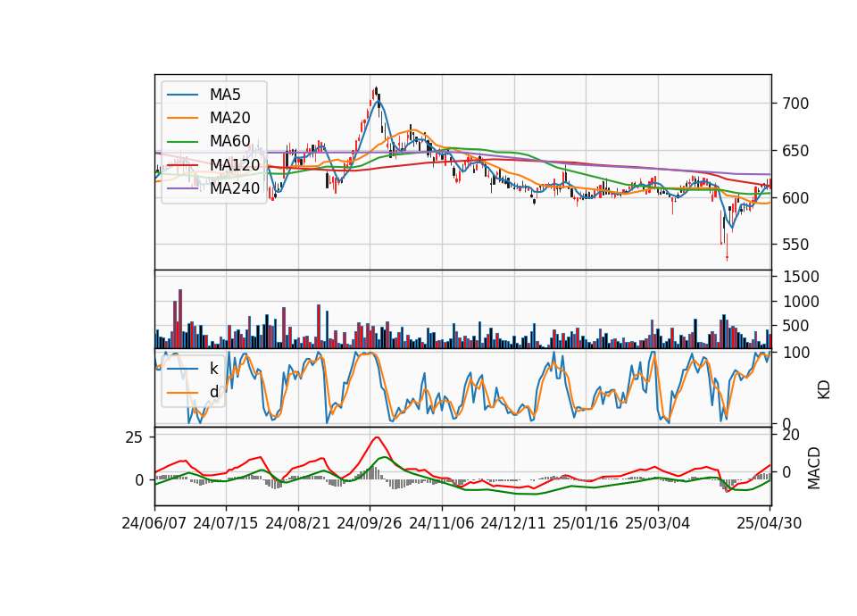Click the KD axis title
The width and height of the screenshot is (857, 616).
(x=824, y=390)
